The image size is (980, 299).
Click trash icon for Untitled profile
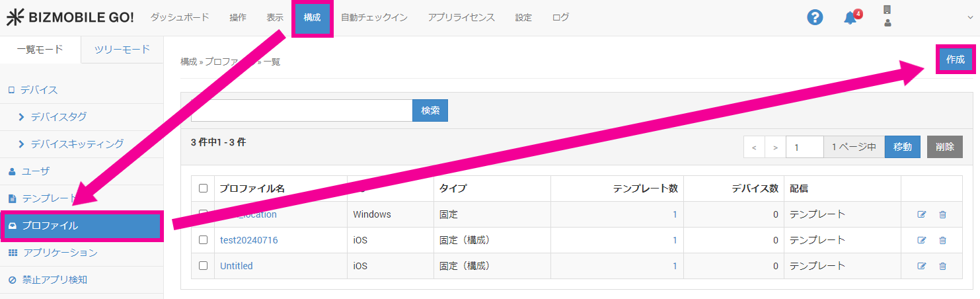942,266
